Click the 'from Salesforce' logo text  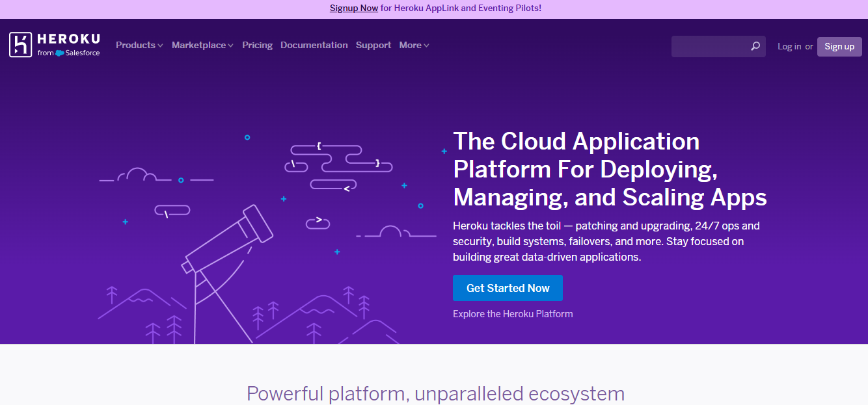click(69, 53)
